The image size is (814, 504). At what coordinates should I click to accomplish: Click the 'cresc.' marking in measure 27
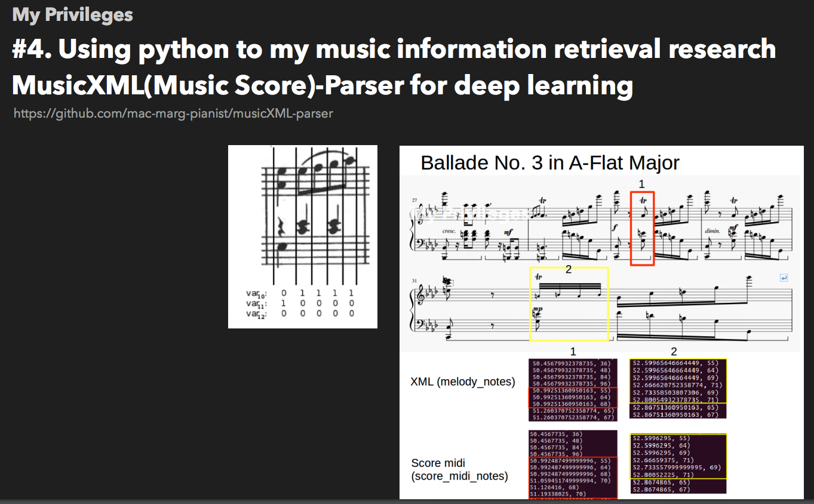(450, 231)
